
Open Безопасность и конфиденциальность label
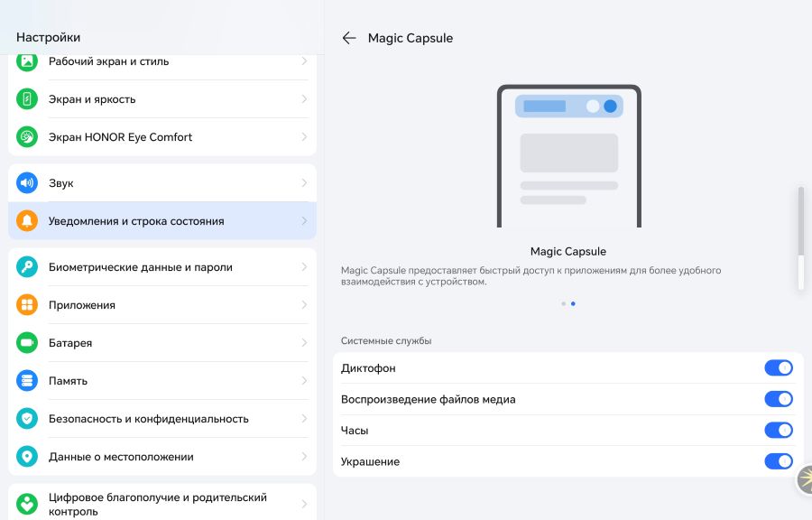point(149,419)
